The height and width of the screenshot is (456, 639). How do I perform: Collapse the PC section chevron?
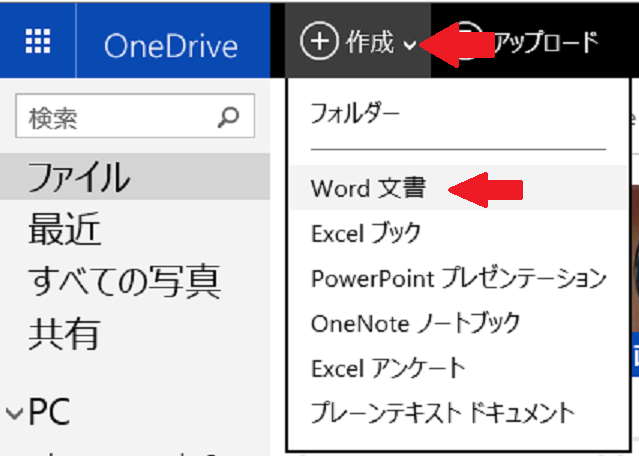(x=15, y=414)
